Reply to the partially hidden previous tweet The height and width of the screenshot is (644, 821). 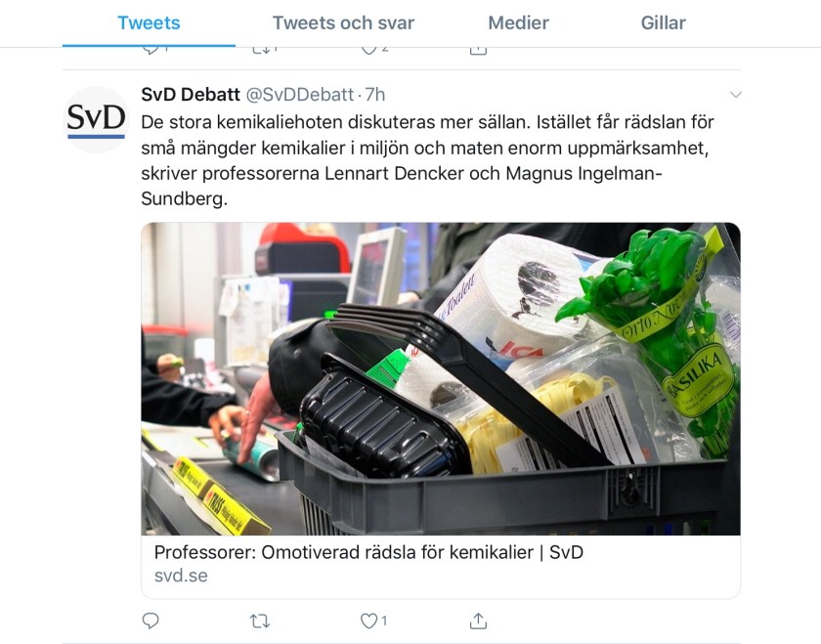(151, 51)
